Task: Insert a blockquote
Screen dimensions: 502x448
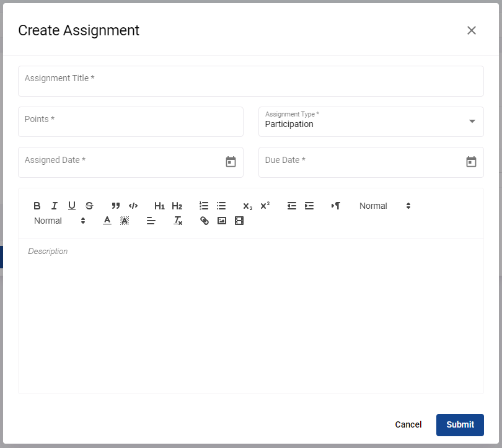Action: (115, 206)
